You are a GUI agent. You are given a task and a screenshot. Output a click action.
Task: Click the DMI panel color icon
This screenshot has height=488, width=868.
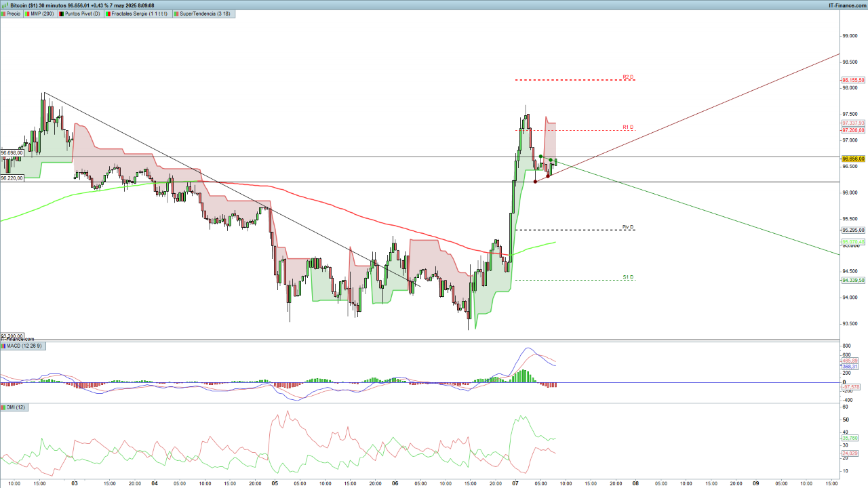(x=3, y=407)
